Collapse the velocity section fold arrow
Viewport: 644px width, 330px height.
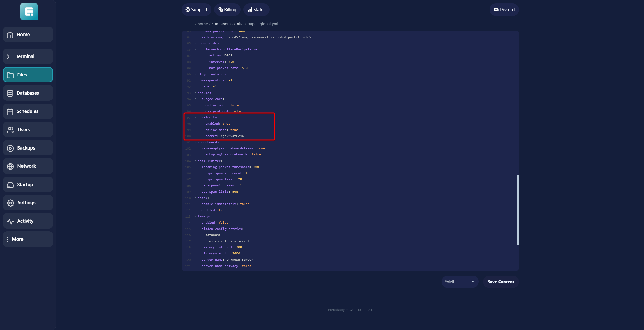195,117
